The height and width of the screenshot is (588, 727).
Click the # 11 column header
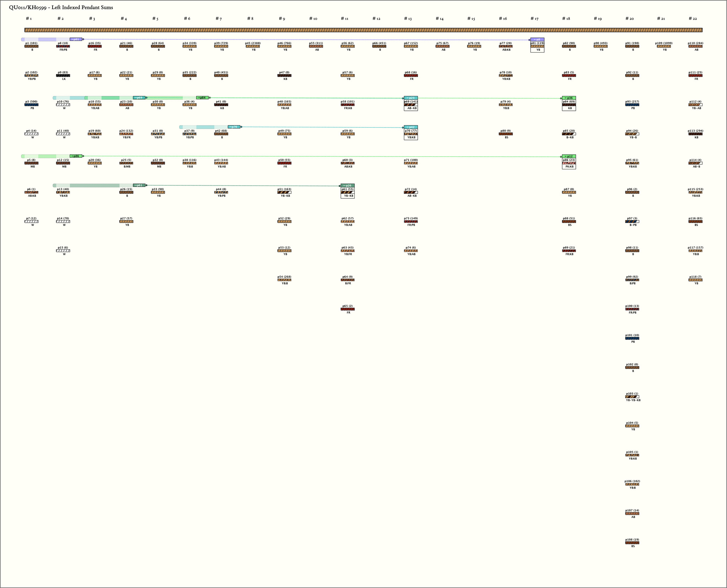pyautogui.click(x=345, y=18)
